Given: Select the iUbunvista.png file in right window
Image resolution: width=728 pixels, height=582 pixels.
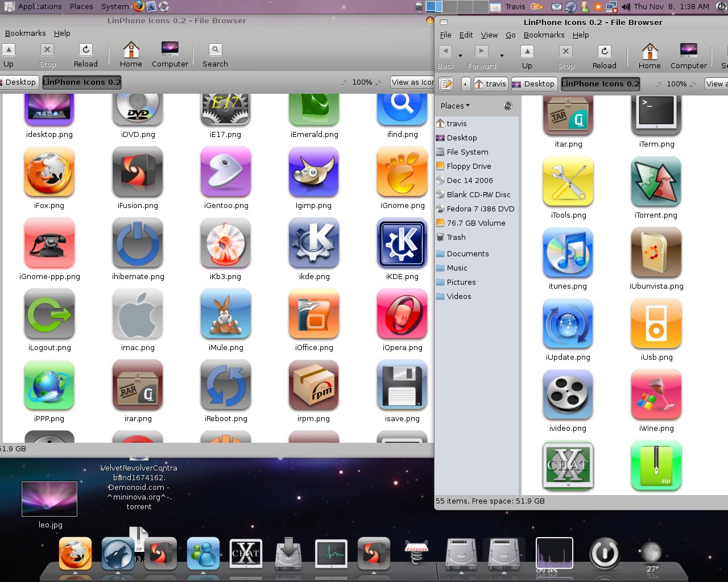Looking at the screenshot, I should pos(656,253).
